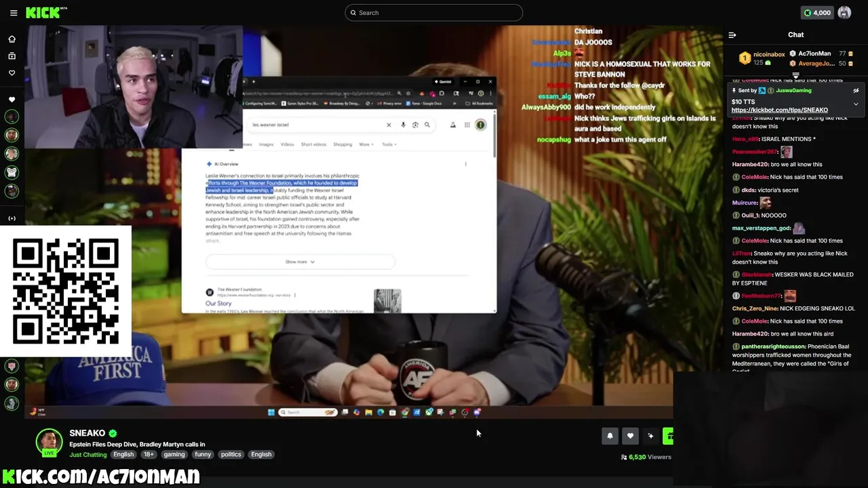Clear the Google search with the X icon
Image resolution: width=868 pixels, height=488 pixels.
389,125
